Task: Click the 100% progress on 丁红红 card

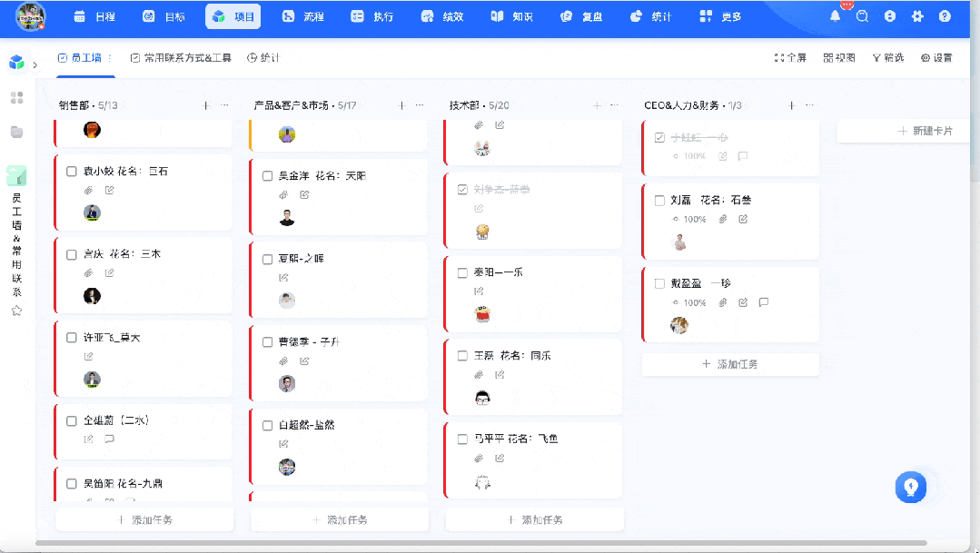Action: (688, 156)
